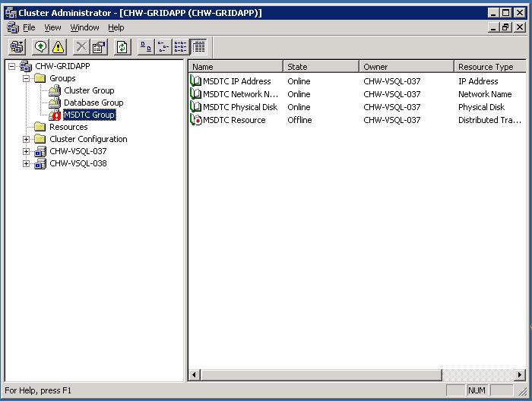Image resolution: width=532 pixels, height=401 pixels.
Task: Click Network Name resource type cell
Action: 485,94
